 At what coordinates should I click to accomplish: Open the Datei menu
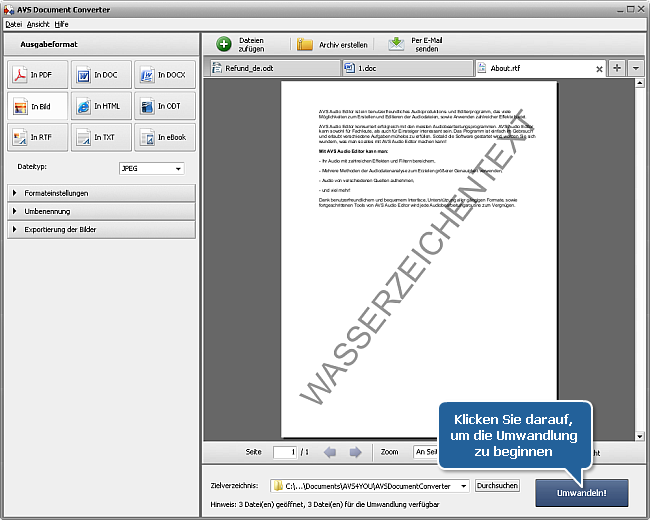(x=14, y=24)
